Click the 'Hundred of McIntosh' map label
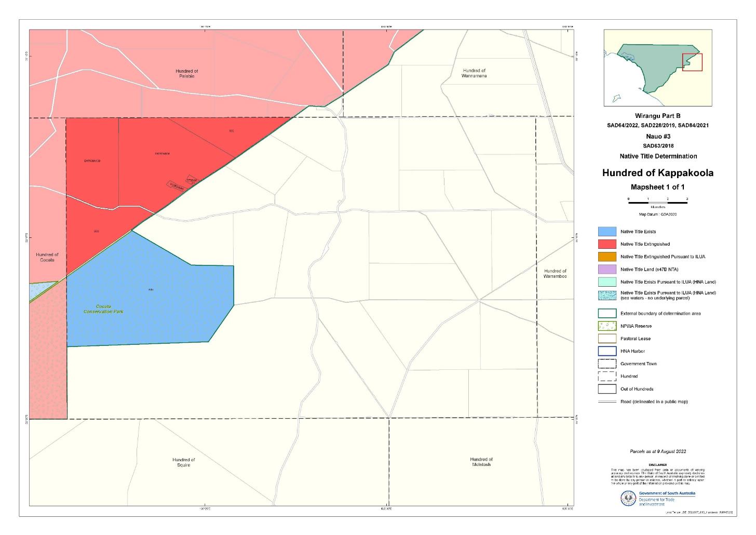 pos(481,462)
